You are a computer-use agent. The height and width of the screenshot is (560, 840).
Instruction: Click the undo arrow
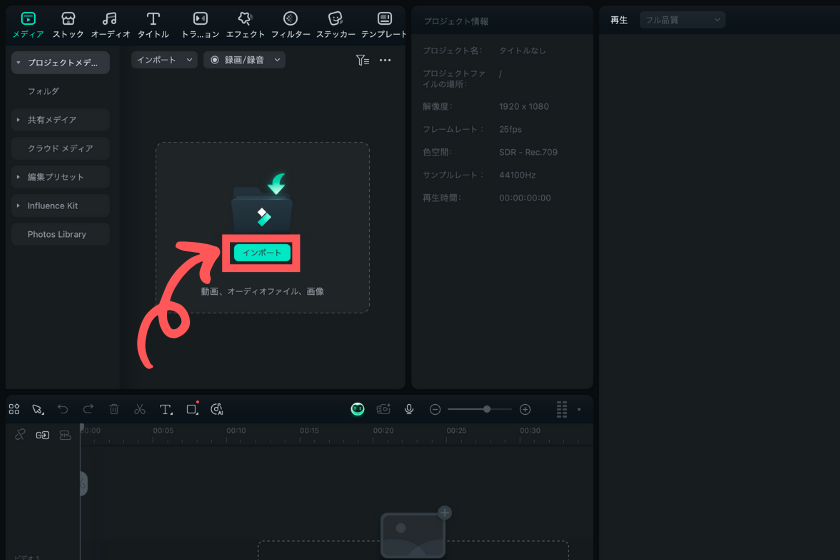tap(63, 409)
